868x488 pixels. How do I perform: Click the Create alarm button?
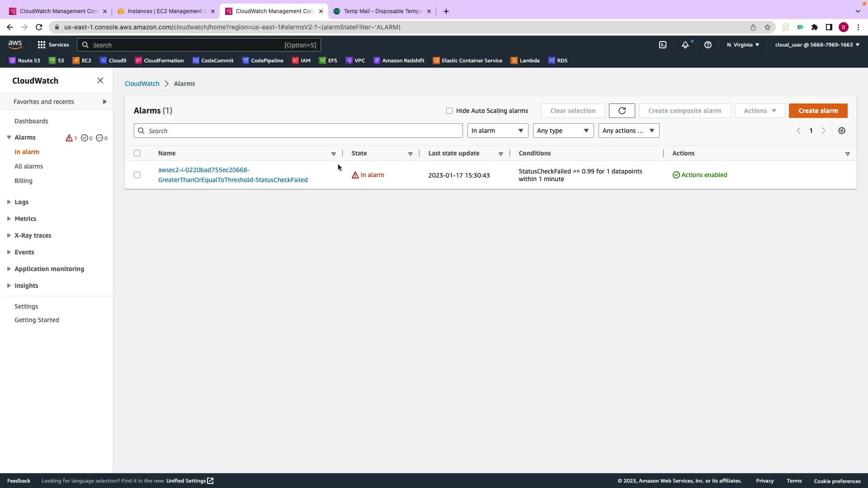[x=817, y=111]
